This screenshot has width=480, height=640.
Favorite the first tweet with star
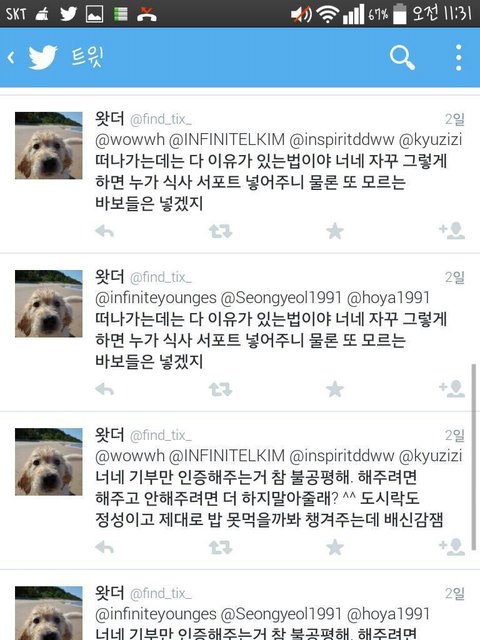pyautogui.click(x=335, y=231)
